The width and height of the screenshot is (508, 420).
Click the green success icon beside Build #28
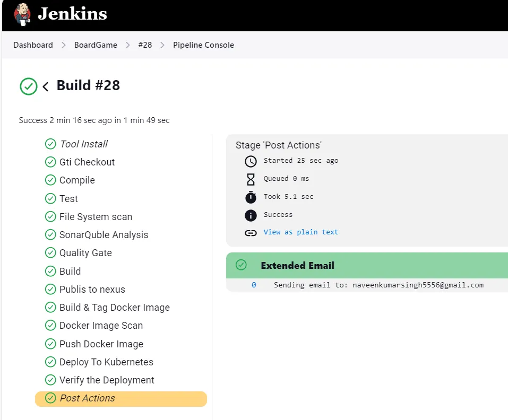pos(29,86)
